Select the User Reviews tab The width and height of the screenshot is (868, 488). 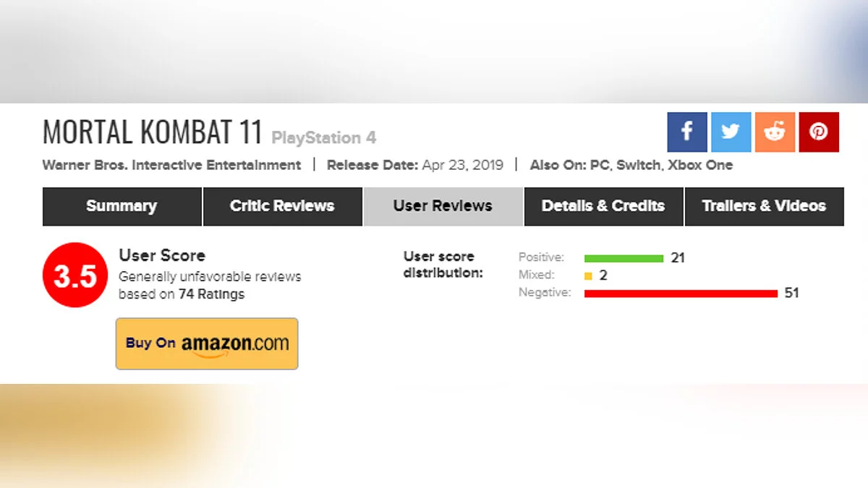click(x=443, y=206)
